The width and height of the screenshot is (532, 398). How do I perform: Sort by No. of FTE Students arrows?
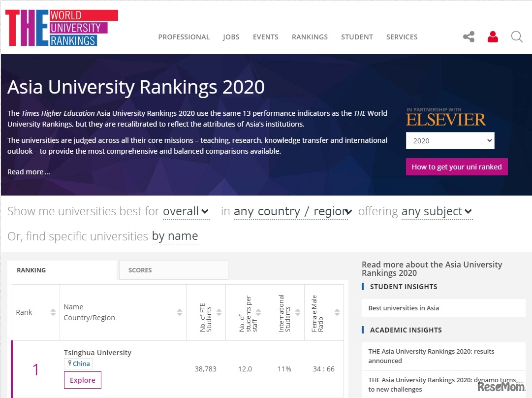pyautogui.click(x=219, y=312)
